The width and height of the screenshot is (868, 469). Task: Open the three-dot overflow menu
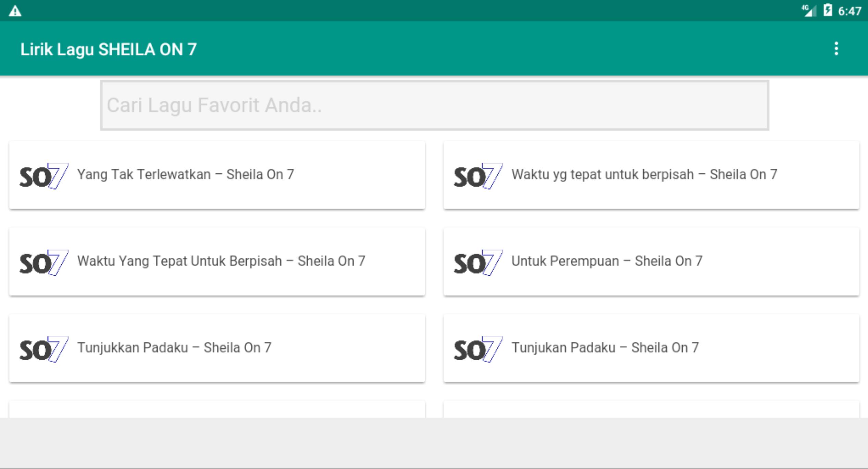[836, 49]
